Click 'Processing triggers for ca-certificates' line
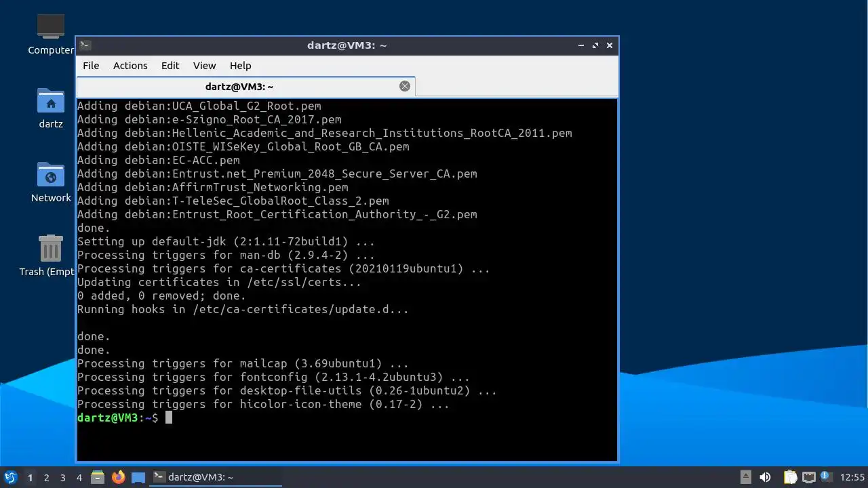Image resolution: width=868 pixels, height=488 pixels. pyautogui.click(x=283, y=268)
